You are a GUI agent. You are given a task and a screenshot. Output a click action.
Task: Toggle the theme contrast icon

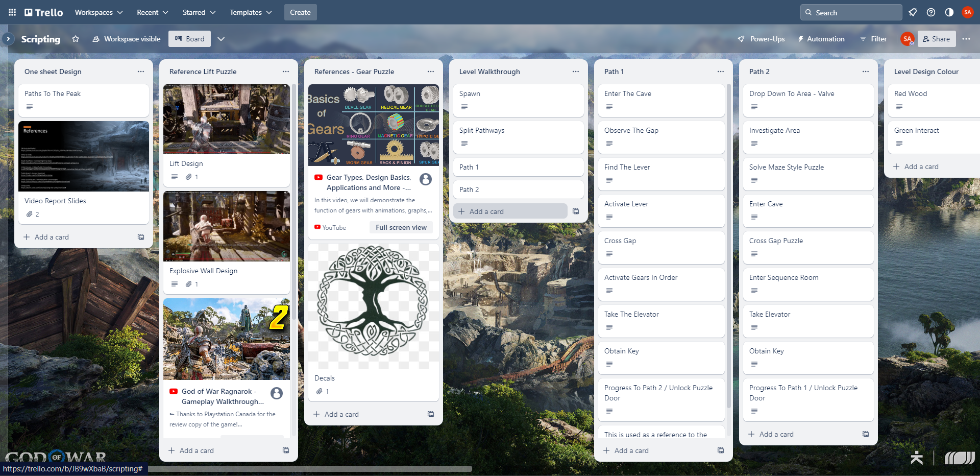click(949, 12)
